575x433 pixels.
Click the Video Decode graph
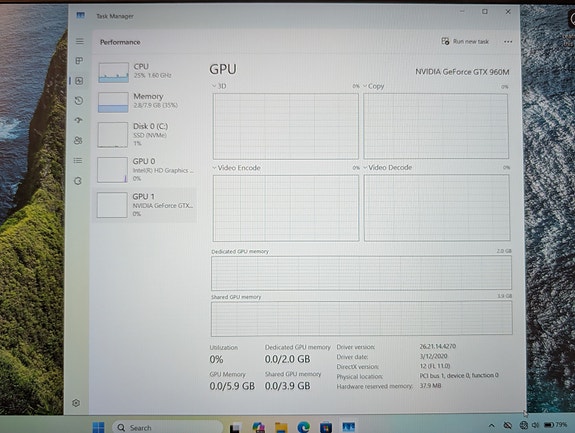[x=436, y=208]
